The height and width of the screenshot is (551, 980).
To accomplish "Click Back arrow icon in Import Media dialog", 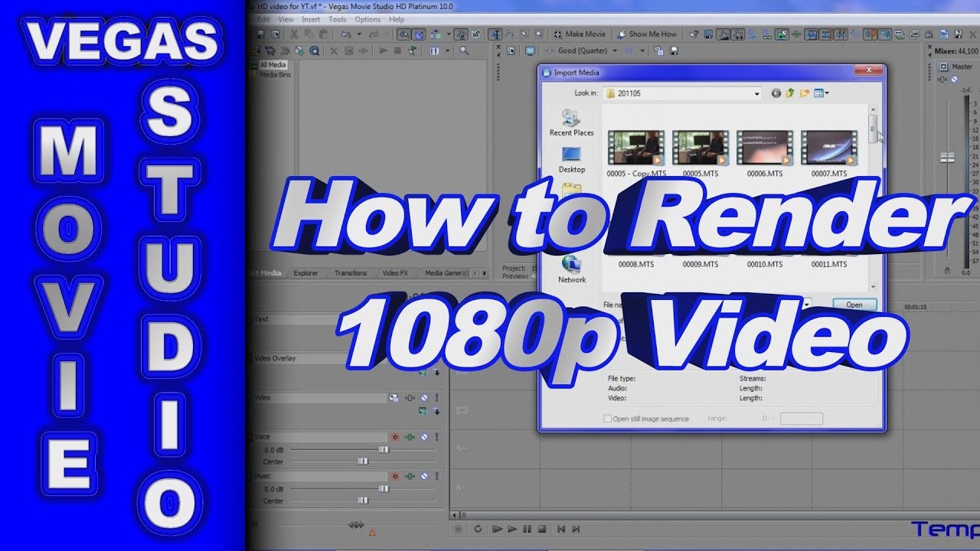I will 776,93.
